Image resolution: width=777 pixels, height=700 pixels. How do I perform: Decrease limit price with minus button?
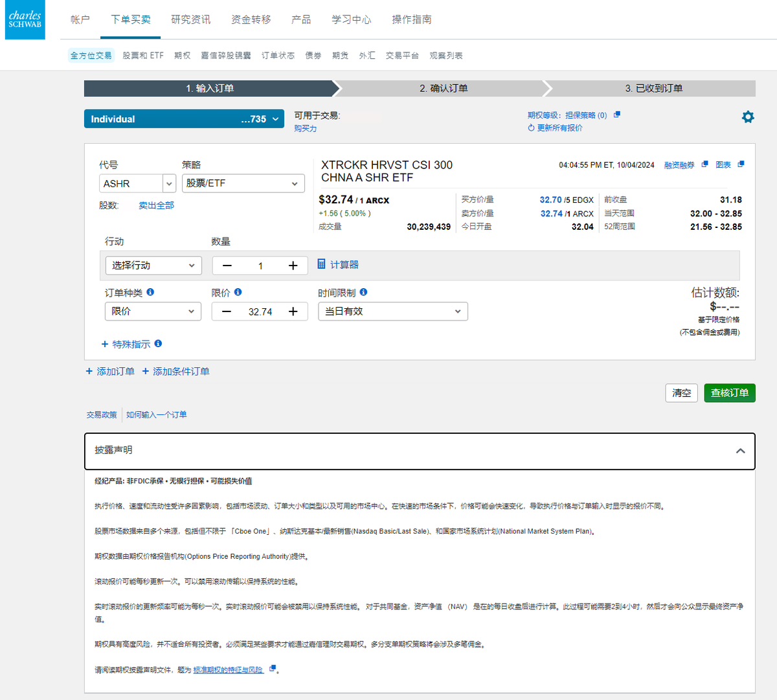pos(227,311)
